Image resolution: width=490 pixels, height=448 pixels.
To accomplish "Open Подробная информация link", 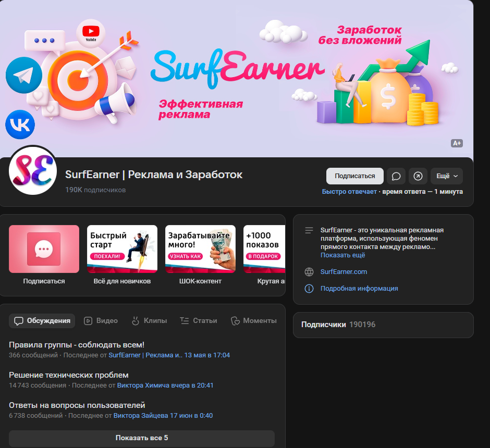I will tap(359, 289).
